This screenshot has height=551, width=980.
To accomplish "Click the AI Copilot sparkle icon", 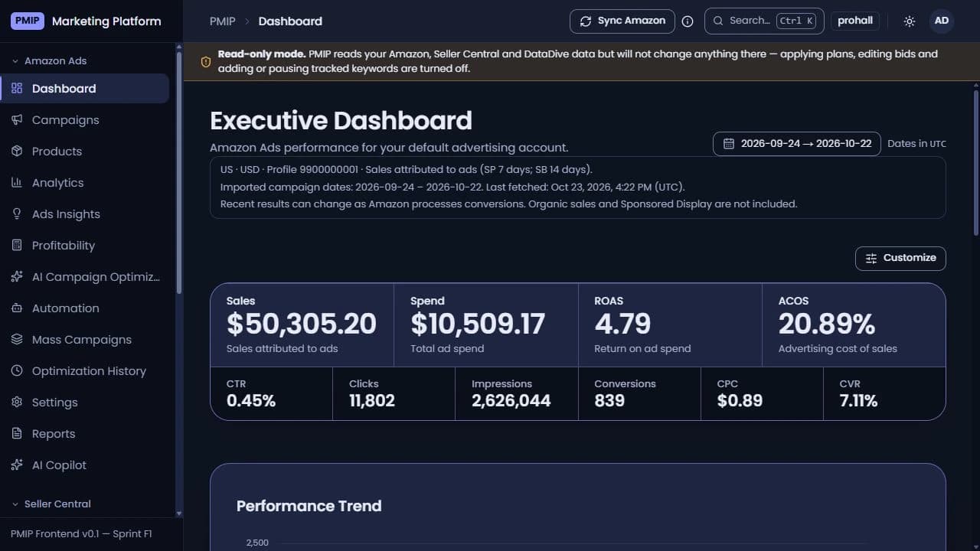I will [x=17, y=465].
